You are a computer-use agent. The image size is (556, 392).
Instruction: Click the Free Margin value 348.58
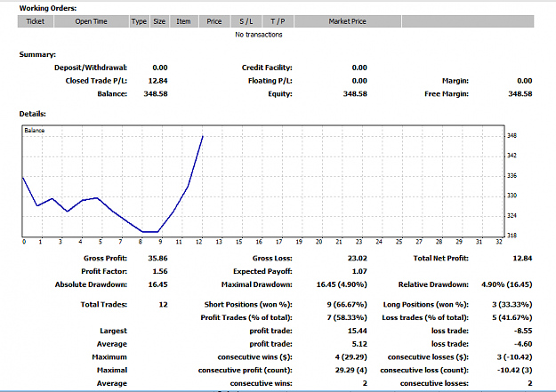click(520, 94)
